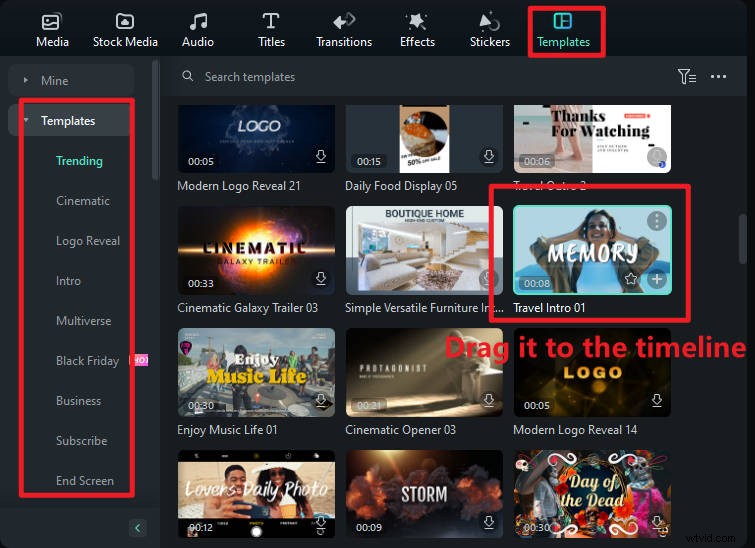Screen dimensions: 755x548
Task: Select Cinematic Galaxy Trailer 03 thumbnail
Action: [256, 250]
